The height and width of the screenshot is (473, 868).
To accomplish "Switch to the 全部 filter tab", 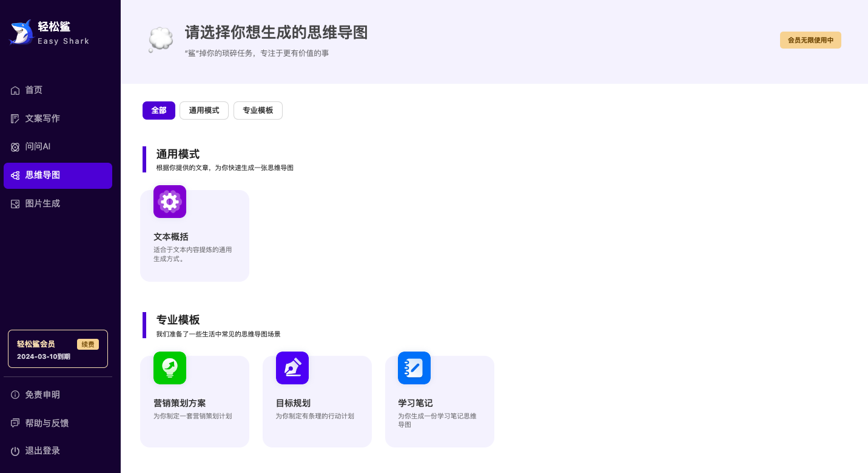I will tap(159, 111).
